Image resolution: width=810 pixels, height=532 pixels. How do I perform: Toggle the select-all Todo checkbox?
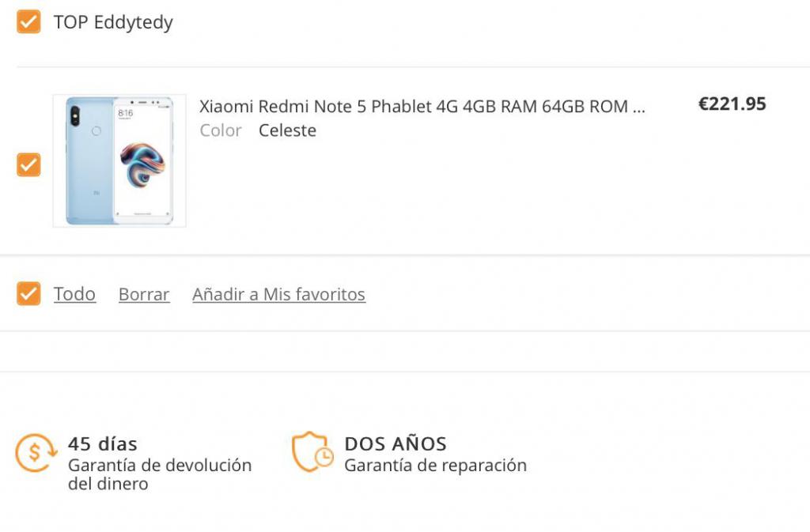point(28,293)
